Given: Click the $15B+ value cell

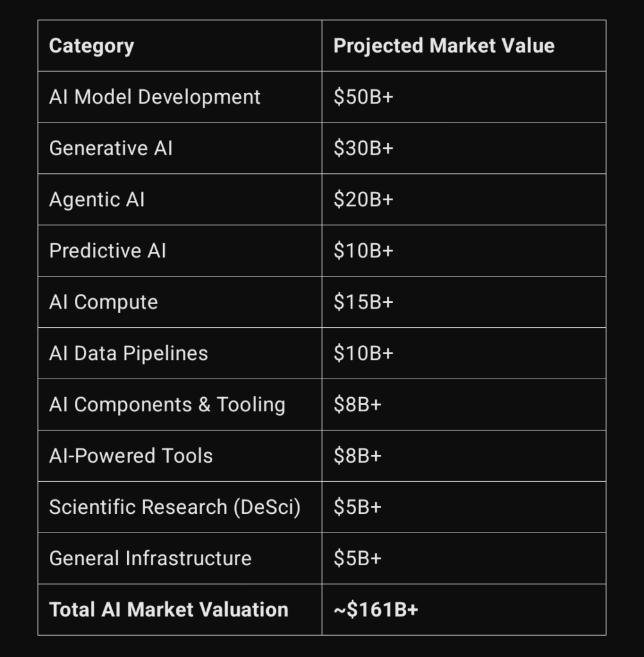Looking at the screenshot, I should (363, 302).
